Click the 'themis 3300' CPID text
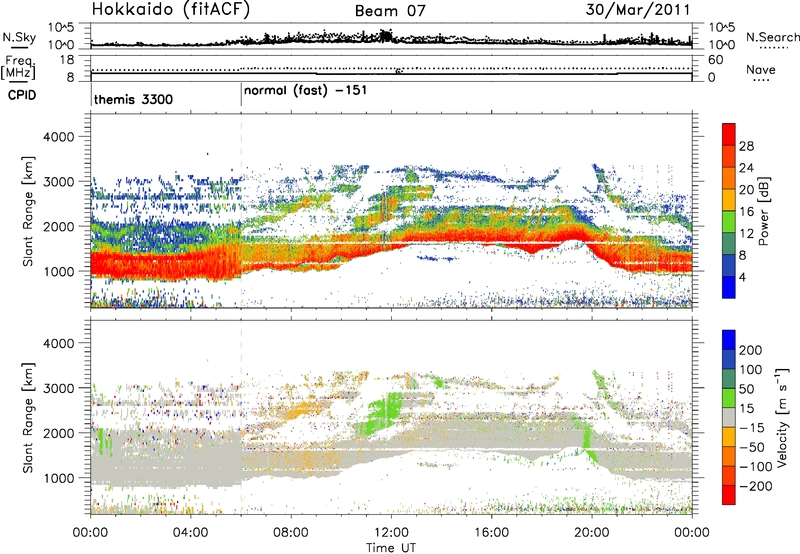The height and width of the screenshot is (554, 800). tap(133, 99)
